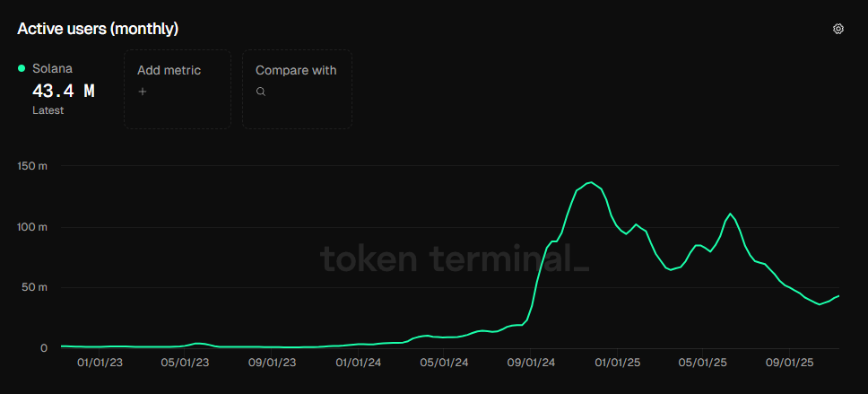Click the highest peak of the chart line
The image size is (868, 394).
[x=590, y=183]
